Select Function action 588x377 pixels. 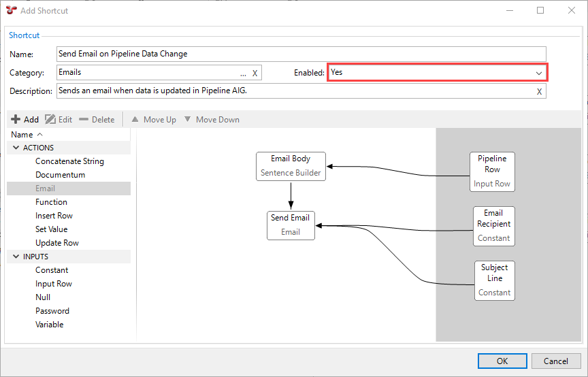(51, 202)
